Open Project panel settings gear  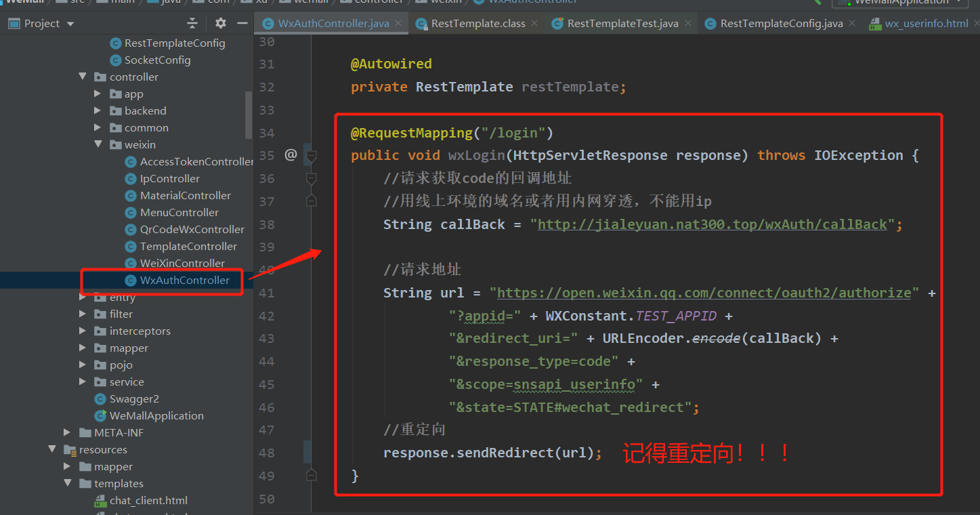(221, 24)
